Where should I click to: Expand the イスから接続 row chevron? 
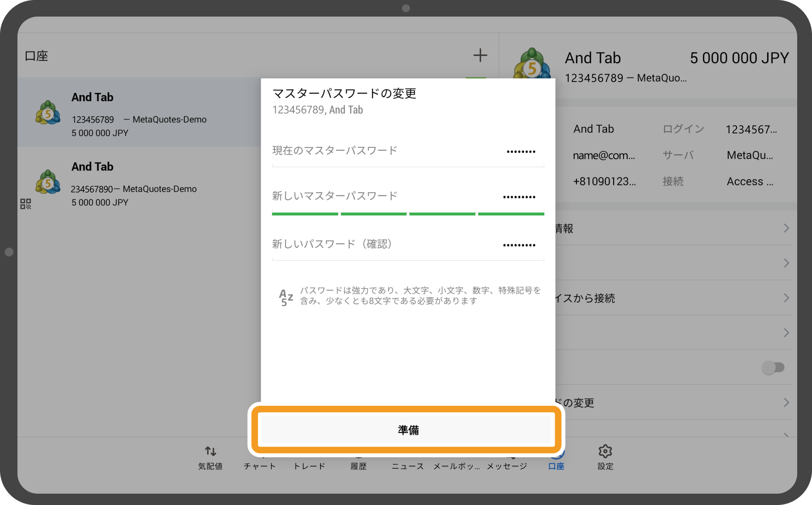pyautogui.click(x=786, y=298)
